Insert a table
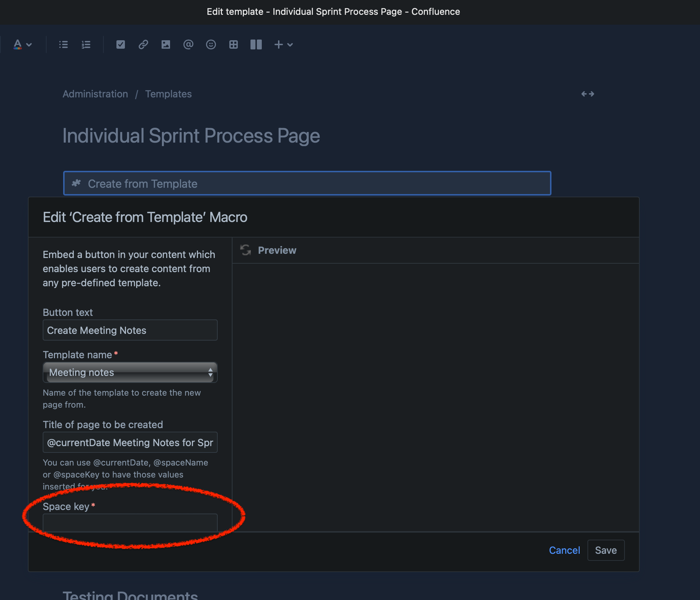The image size is (700, 600). 234,44
